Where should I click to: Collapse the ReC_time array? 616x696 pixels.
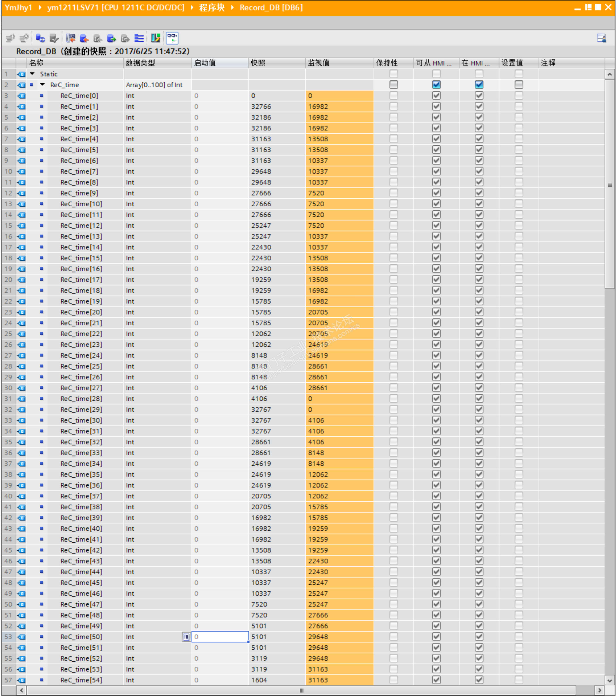tap(43, 85)
